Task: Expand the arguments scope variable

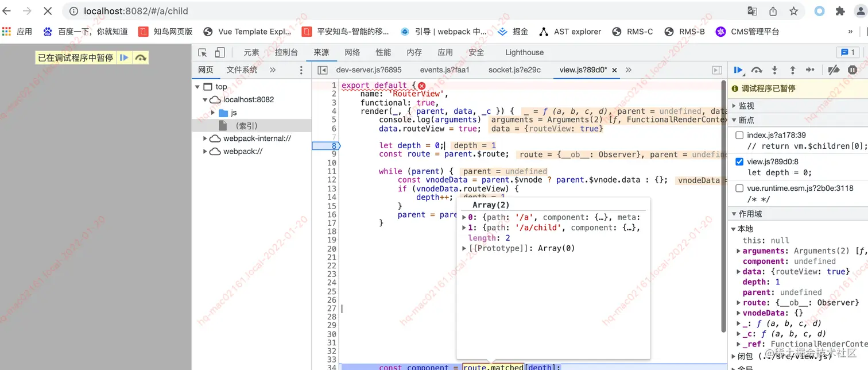Action: click(738, 251)
